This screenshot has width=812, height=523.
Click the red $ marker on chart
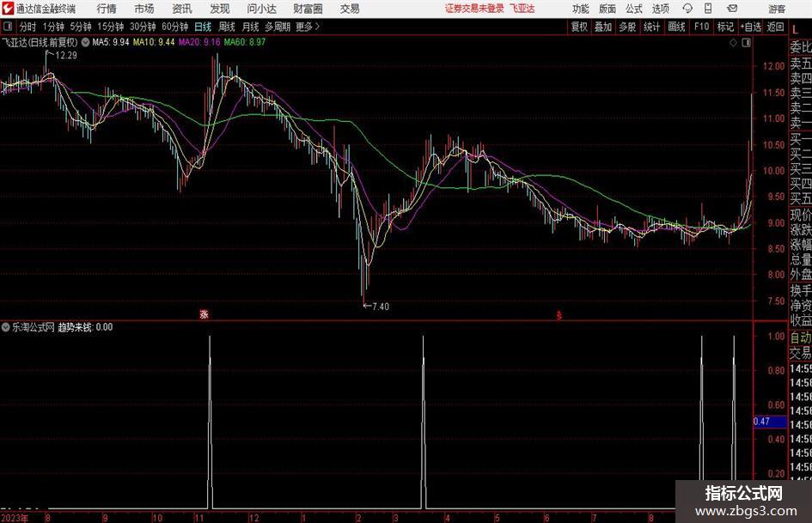(559, 315)
